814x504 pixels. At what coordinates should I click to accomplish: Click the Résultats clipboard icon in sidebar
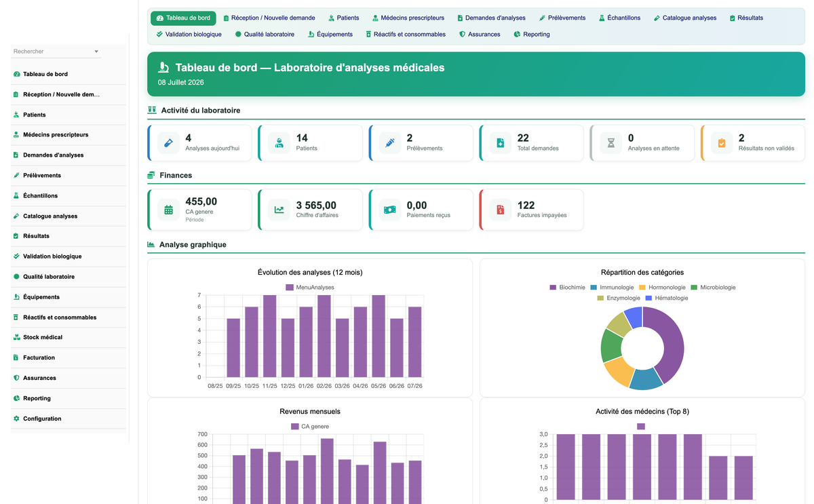[16, 236]
